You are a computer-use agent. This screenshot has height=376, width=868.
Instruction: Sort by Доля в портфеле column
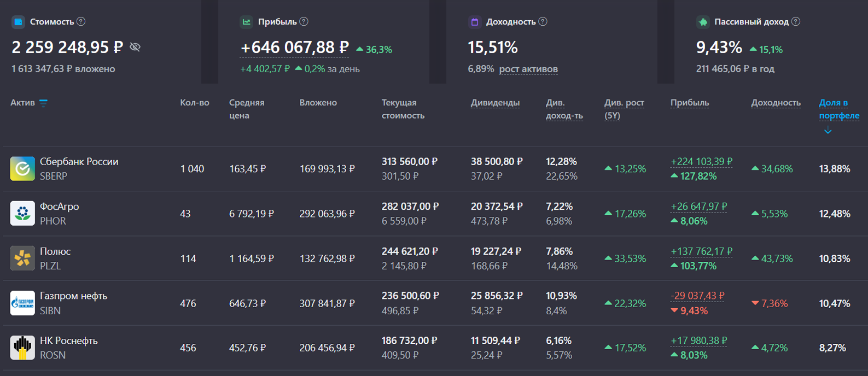click(838, 109)
